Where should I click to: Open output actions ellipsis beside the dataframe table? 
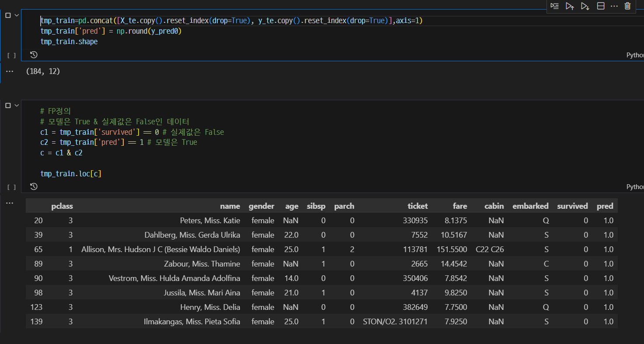[10, 203]
